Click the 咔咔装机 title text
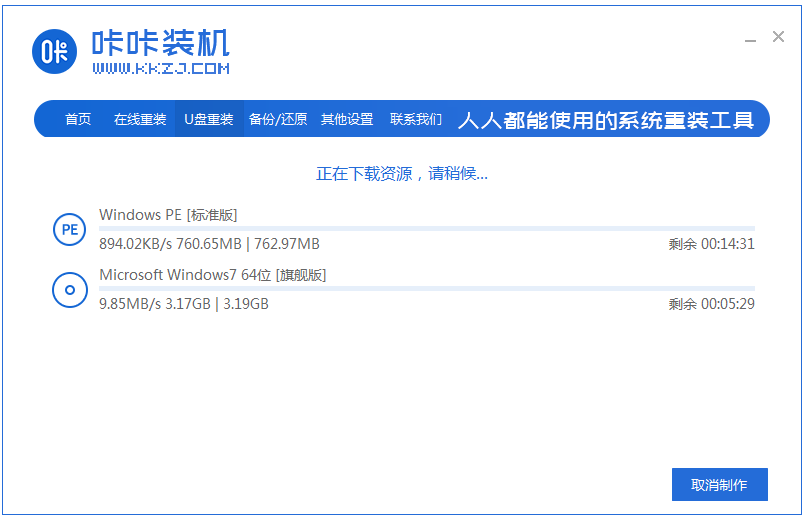Image resolution: width=807 pixels, height=519 pixels. pos(161,43)
